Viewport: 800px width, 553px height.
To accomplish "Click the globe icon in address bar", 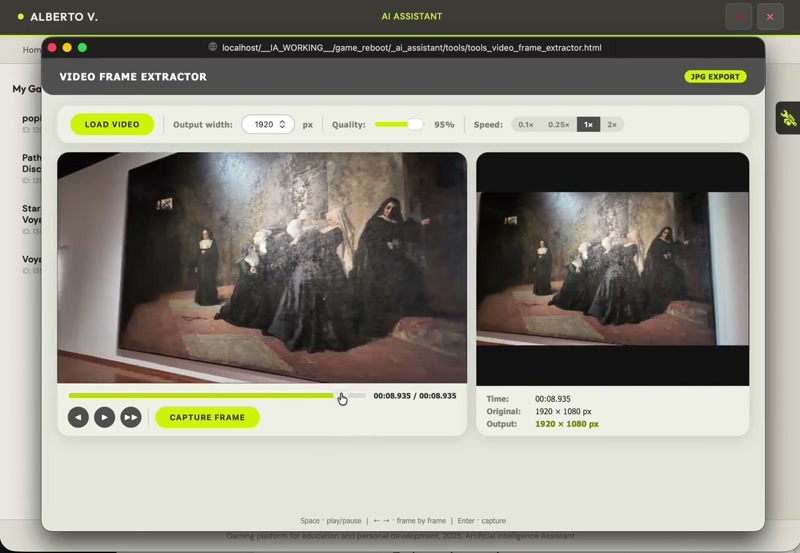I will 213,47.
